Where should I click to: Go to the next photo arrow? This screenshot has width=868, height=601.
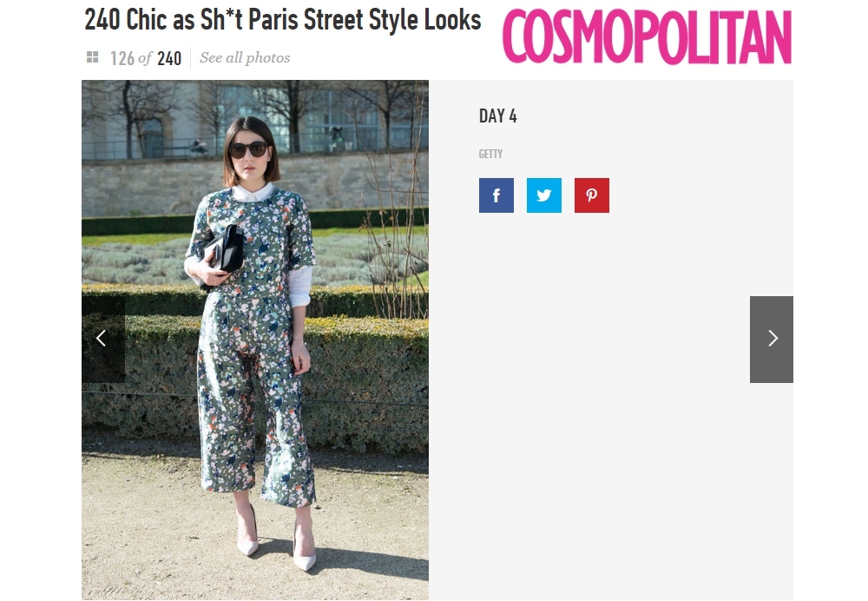coord(771,339)
